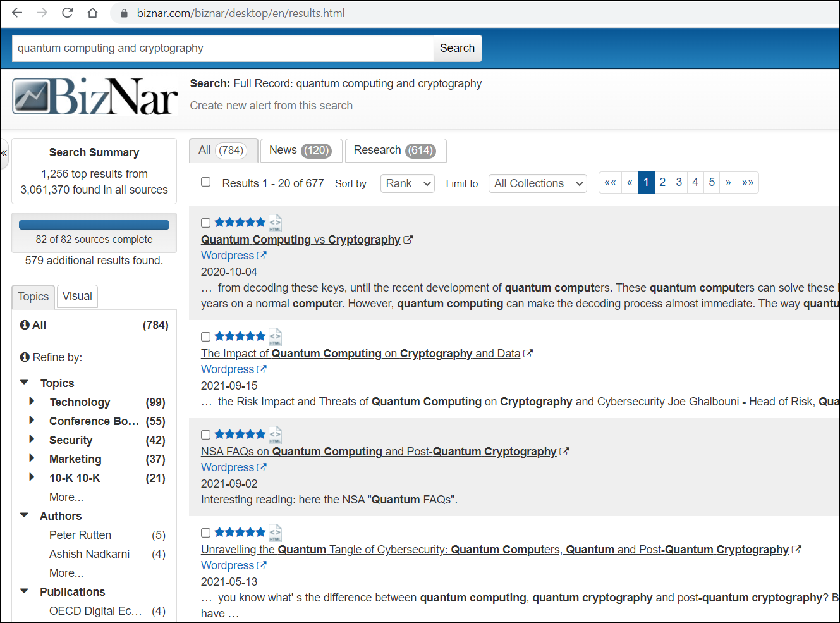Filter by author Peter Rutten
This screenshot has width=840, height=623.
tap(80, 535)
